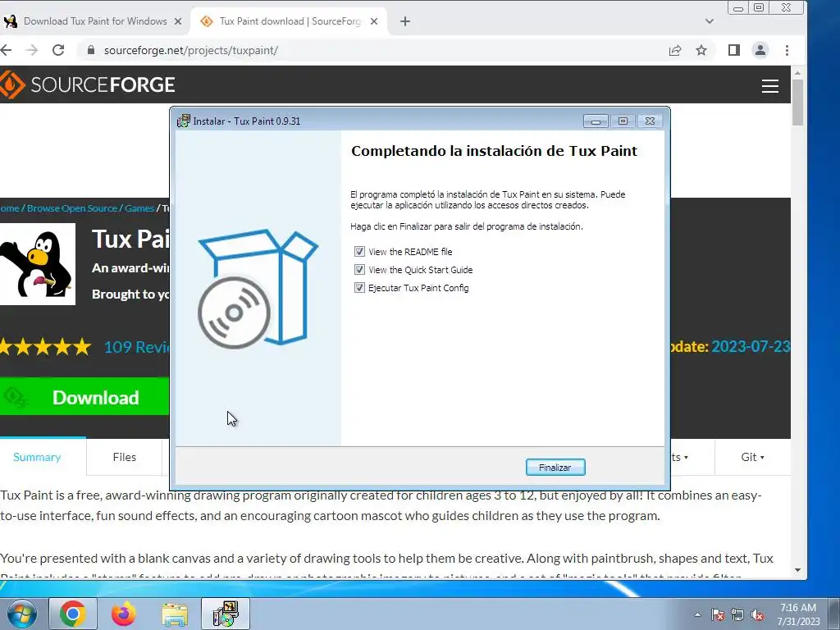The image size is (840, 630).
Task: Select Tux Paint download SourceForge tab
Action: pyautogui.click(x=290, y=21)
